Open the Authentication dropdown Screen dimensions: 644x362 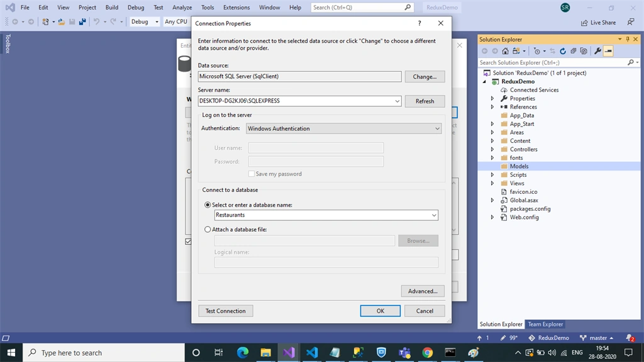click(437, 129)
